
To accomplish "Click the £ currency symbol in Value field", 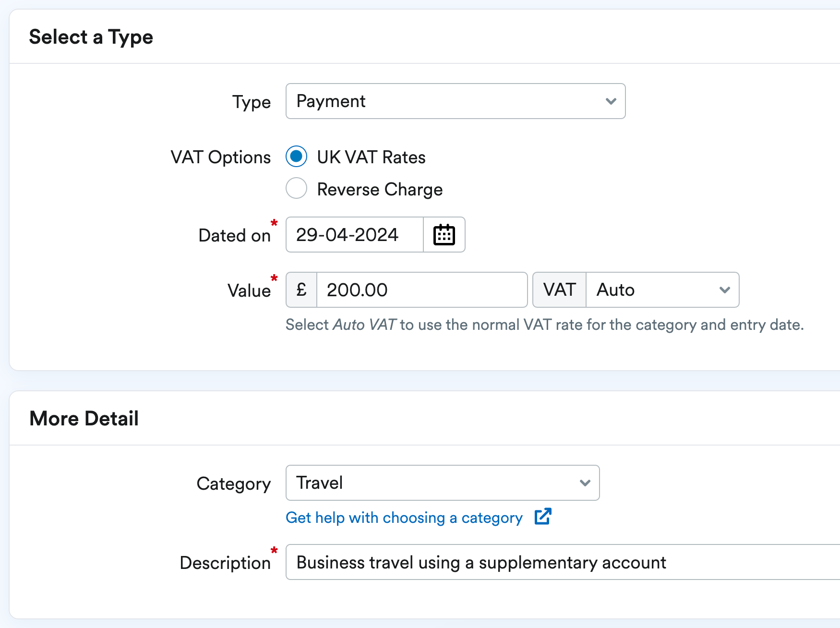I will tap(301, 290).
